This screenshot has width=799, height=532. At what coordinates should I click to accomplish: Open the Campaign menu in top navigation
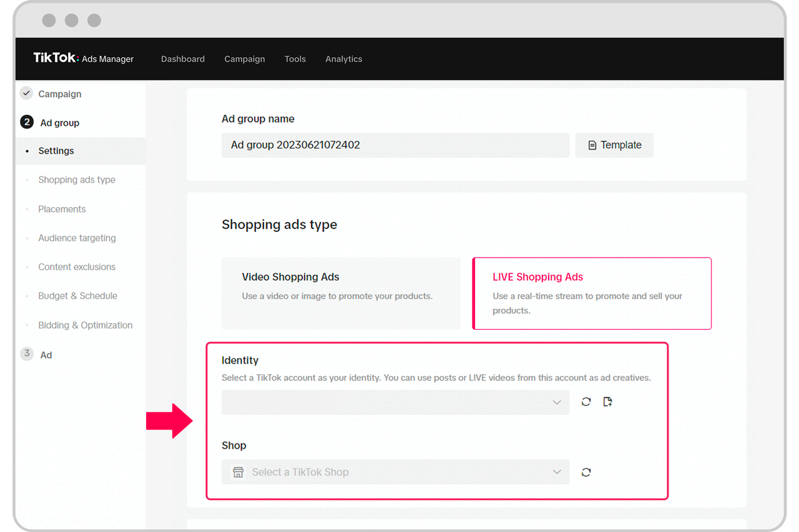pyautogui.click(x=244, y=59)
